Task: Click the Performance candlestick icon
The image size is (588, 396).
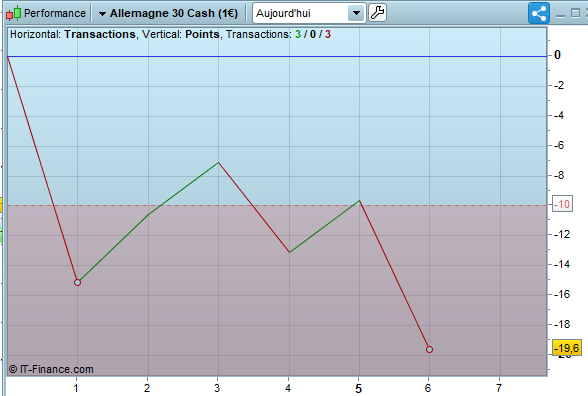Action: pyautogui.click(x=14, y=13)
